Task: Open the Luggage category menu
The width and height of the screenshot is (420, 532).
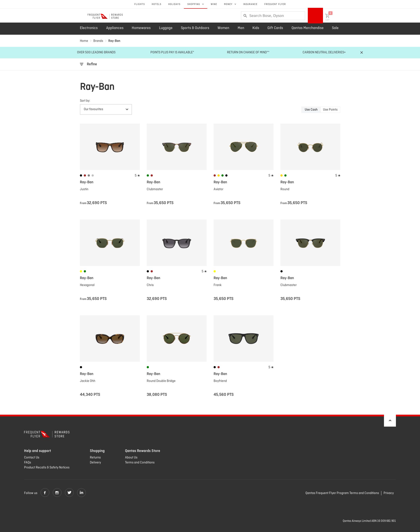Action: pyautogui.click(x=166, y=28)
